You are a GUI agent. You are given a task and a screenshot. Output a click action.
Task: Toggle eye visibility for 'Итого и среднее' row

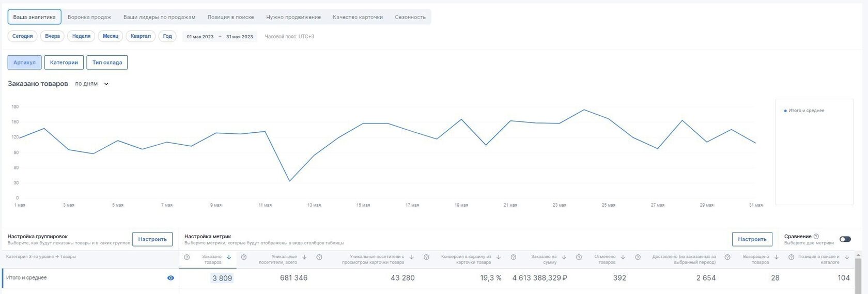tap(171, 278)
